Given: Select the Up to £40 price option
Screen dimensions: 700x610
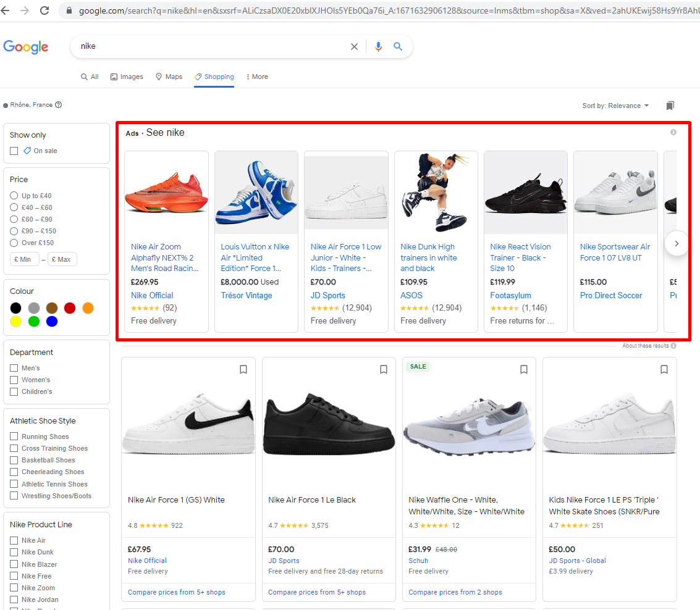Looking at the screenshot, I should coord(14,196).
